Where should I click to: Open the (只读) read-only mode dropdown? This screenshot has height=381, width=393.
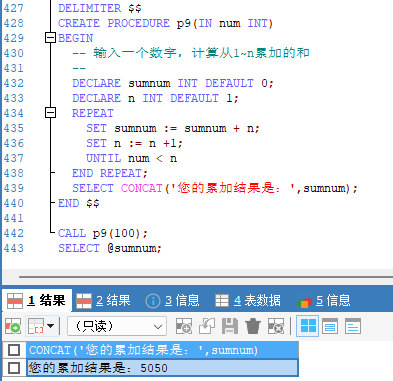click(117, 326)
